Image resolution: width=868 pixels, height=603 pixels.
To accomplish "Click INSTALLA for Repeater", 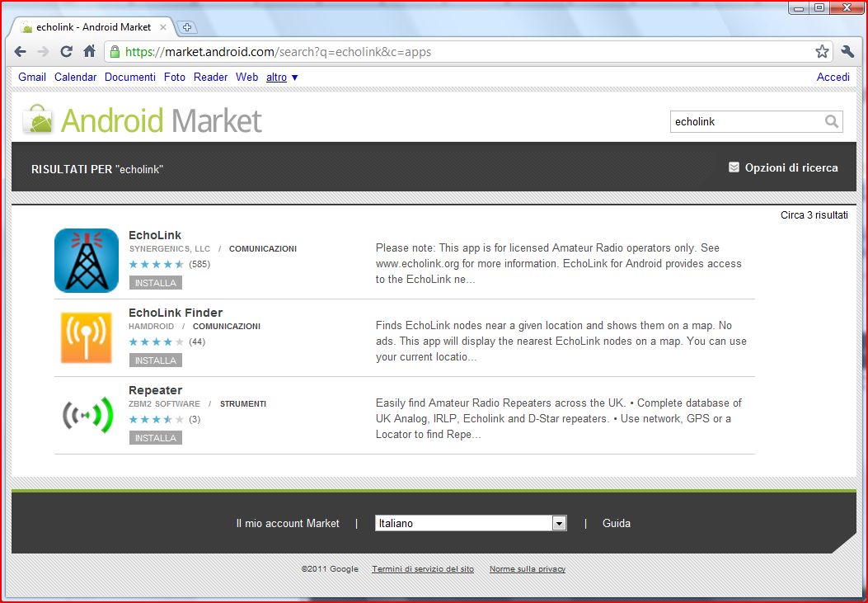I will 156,438.
